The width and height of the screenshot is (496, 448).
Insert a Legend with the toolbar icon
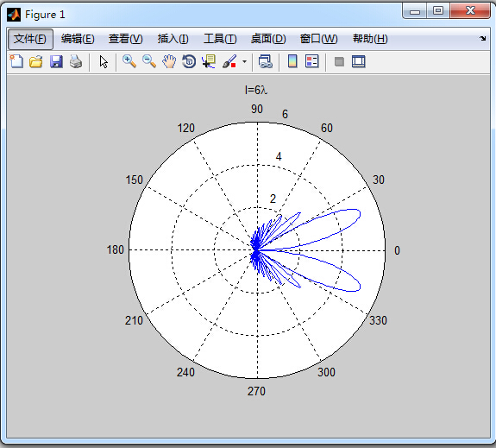click(312, 61)
